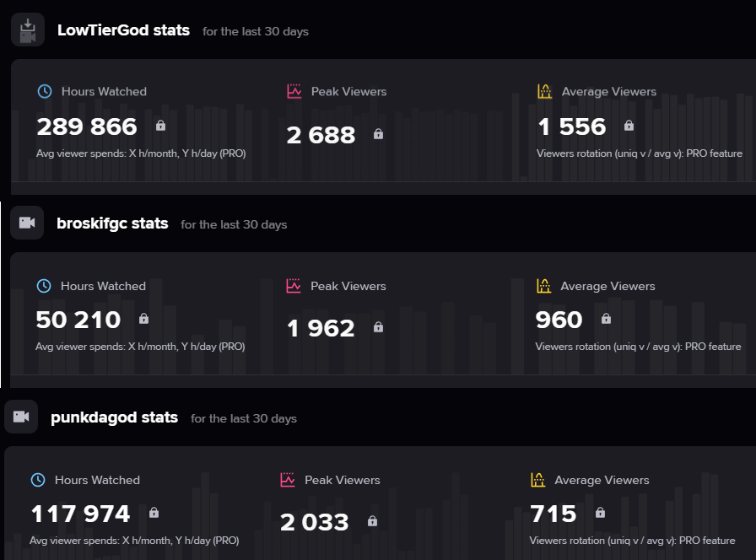Click lock icon beside 960
The image size is (756, 560).
(606, 319)
